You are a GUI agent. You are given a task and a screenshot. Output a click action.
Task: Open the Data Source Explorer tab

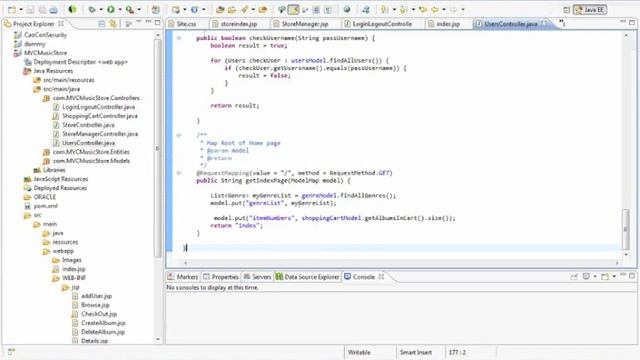click(x=307, y=277)
